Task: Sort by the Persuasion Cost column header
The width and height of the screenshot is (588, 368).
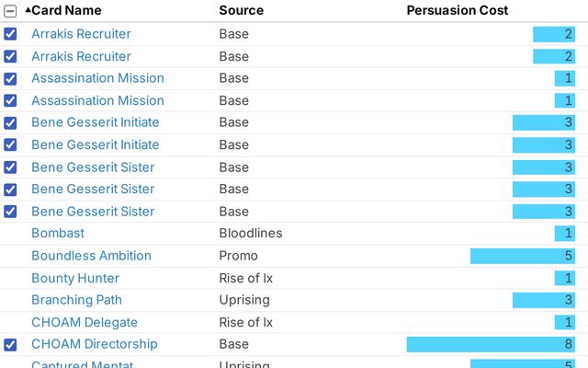Action: pyautogui.click(x=457, y=10)
